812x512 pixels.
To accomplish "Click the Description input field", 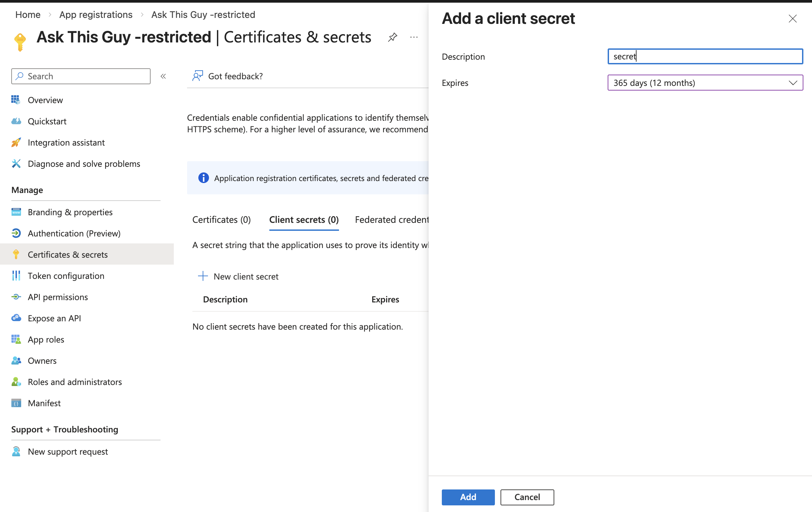I will click(706, 56).
